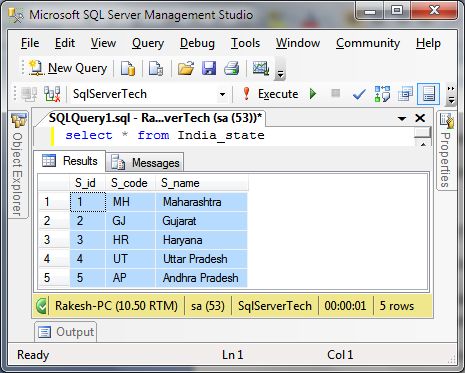Select the HR code cell
This screenshot has height=373, width=465.
130,240
